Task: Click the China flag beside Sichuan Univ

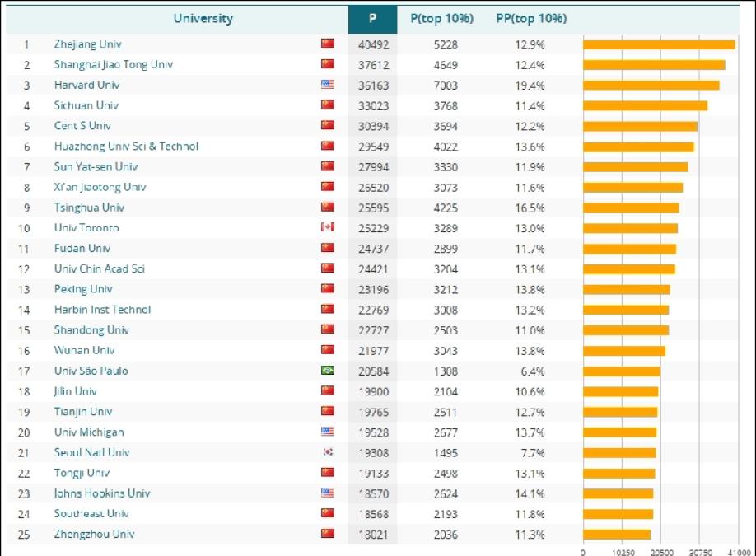Action: click(328, 105)
